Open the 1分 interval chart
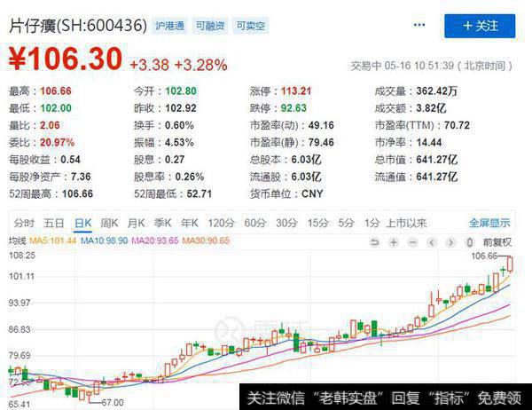Screen dimensions: 532x410 click(x=372, y=223)
